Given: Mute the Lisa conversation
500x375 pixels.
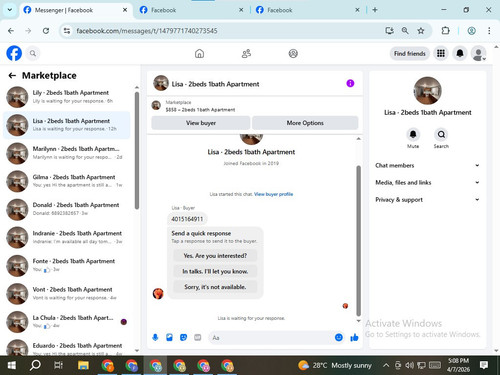Looking at the screenshot, I should pyautogui.click(x=413, y=134).
